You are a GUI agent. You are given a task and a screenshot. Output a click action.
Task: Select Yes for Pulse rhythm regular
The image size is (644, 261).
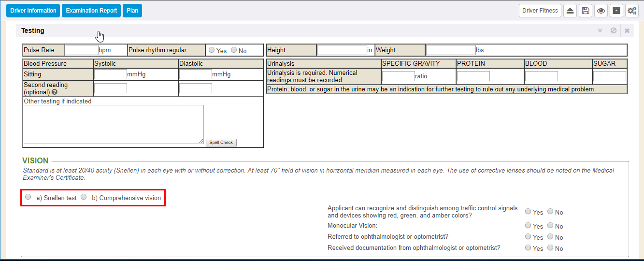coord(212,50)
